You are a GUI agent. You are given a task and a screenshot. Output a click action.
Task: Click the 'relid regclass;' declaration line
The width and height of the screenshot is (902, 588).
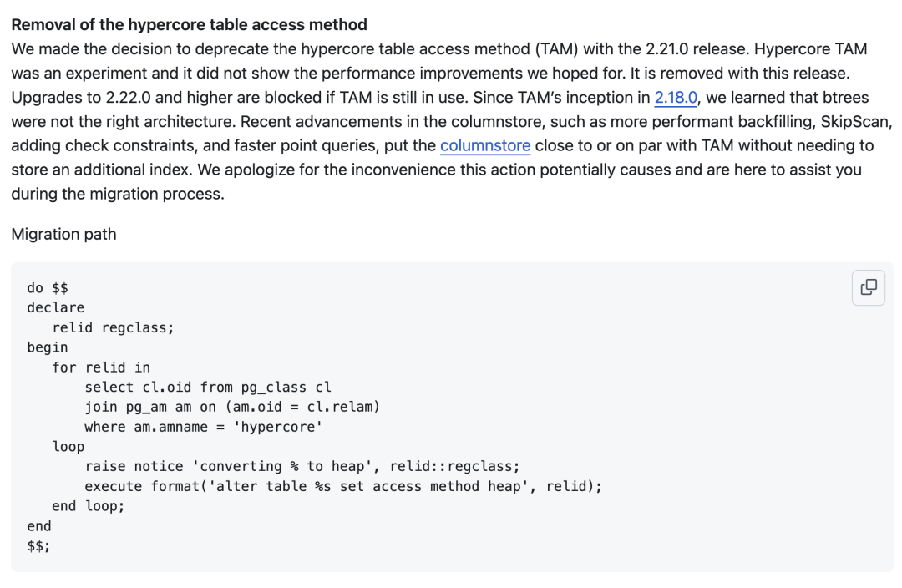point(113,327)
